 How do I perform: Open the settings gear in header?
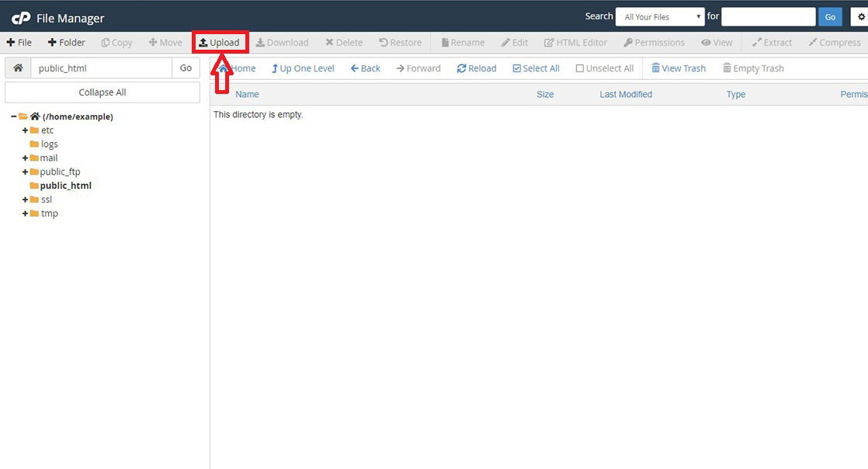(x=861, y=17)
